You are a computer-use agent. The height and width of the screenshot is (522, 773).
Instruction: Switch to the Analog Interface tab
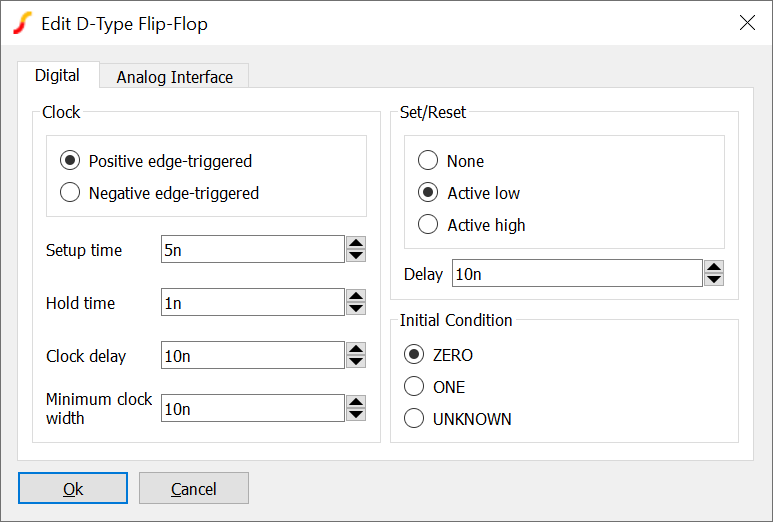174,77
